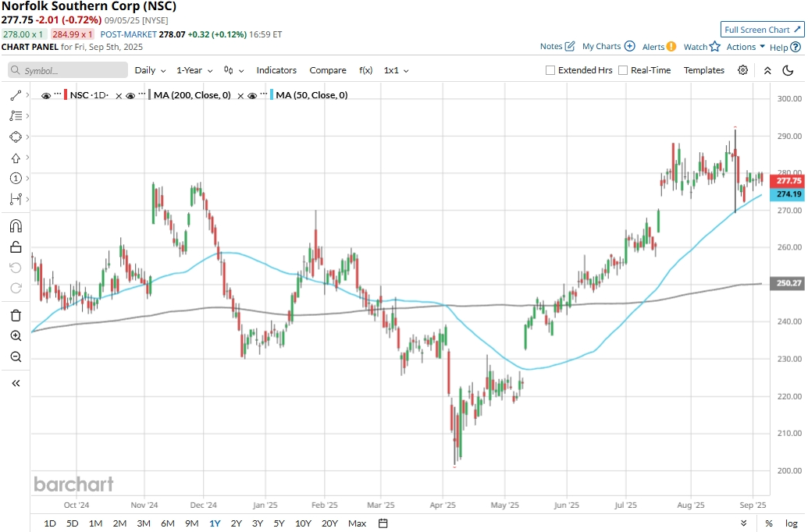This screenshot has width=808, height=532.
Task: Click the red NSC color swatch
Action: [66, 95]
